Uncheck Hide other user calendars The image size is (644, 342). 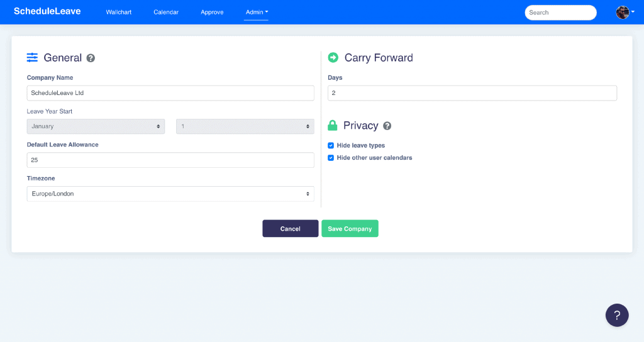(331, 158)
